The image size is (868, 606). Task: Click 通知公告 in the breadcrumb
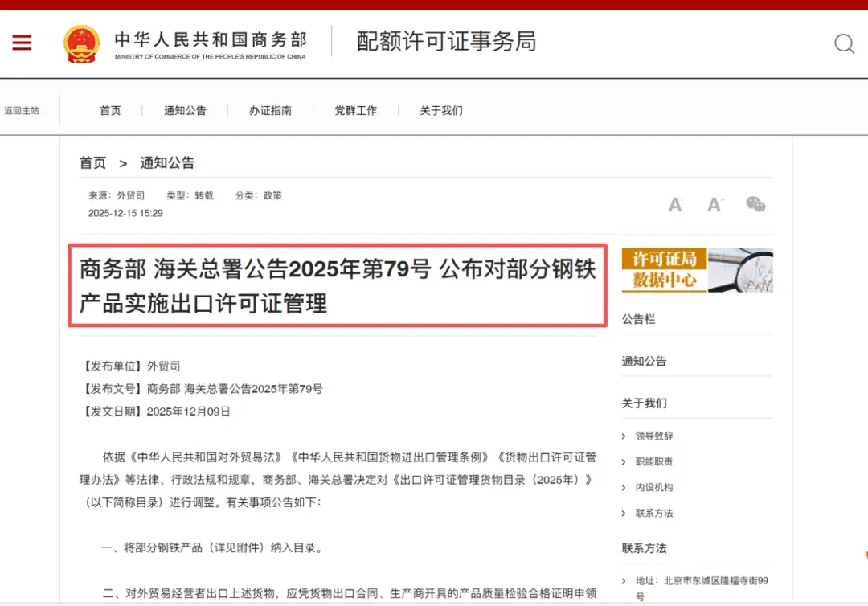click(x=167, y=162)
